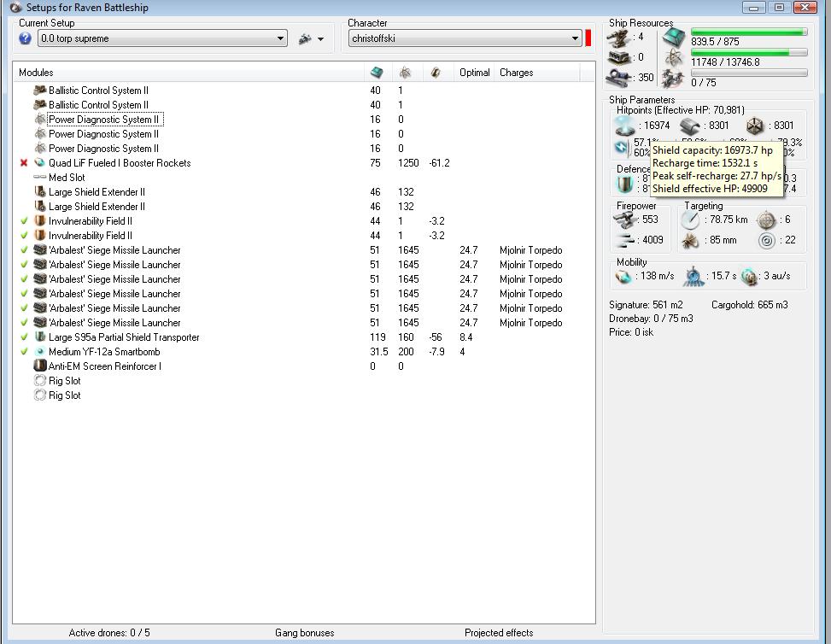Click the 'Price: 0 isk' text
The width and height of the screenshot is (831, 644).
coord(631,332)
